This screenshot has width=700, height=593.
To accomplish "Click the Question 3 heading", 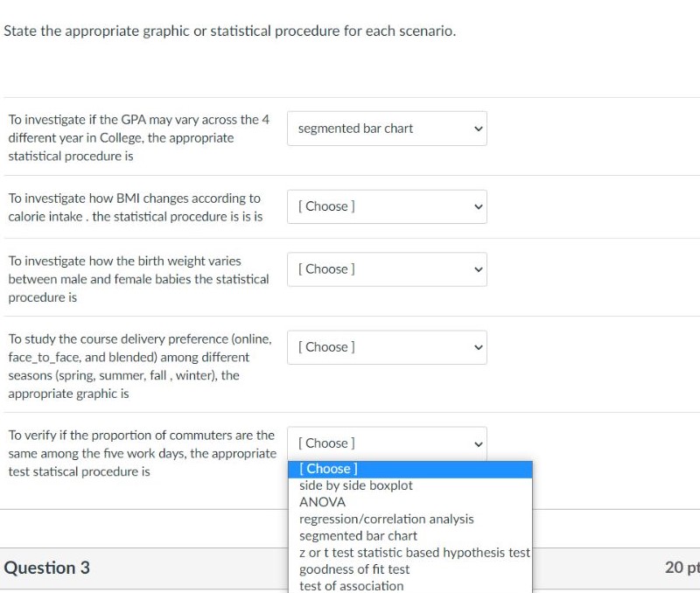I will click(47, 568).
